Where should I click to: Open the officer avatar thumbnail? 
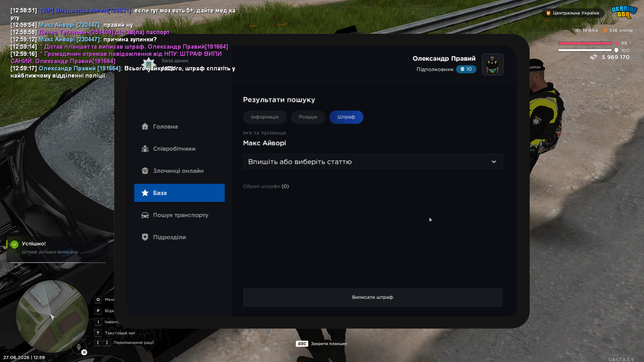pyautogui.click(x=493, y=64)
